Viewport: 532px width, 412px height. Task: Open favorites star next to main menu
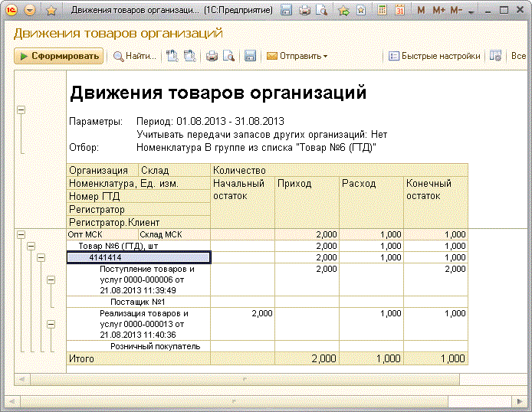(x=51, y=11)
